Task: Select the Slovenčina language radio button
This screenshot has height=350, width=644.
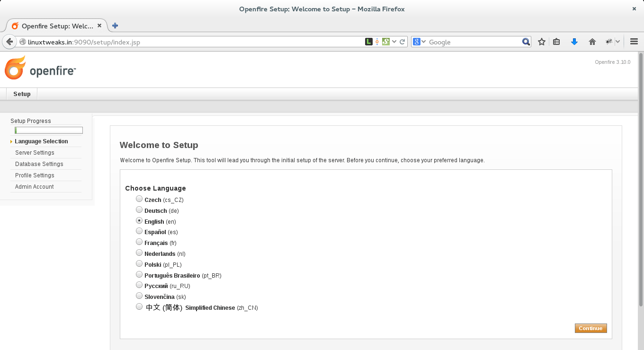Action: tap(139, 296)
